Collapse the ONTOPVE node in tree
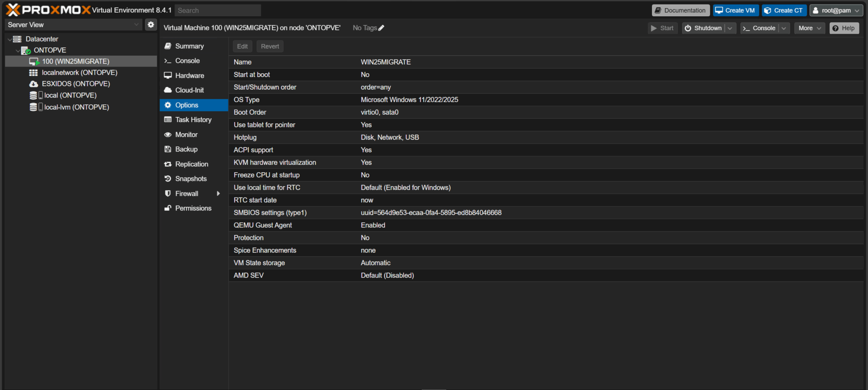This screenshot has height=390, width=868. 18,51
